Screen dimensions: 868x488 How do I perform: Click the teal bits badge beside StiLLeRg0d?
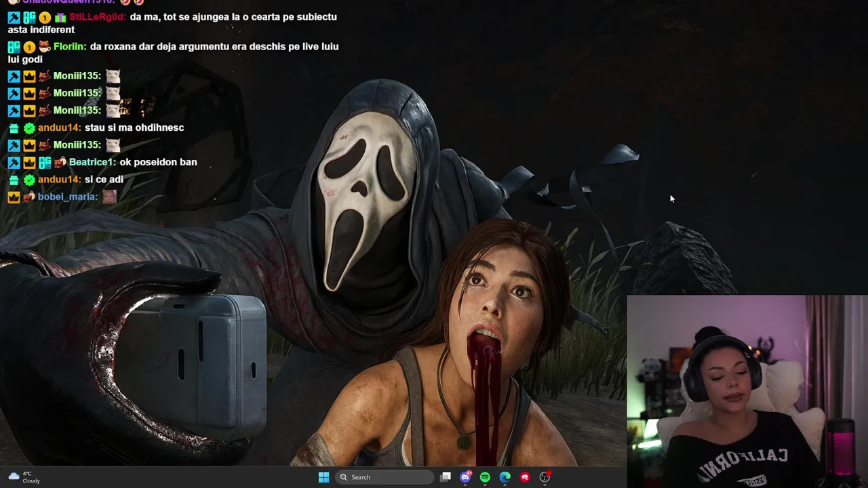click(29, 17)
